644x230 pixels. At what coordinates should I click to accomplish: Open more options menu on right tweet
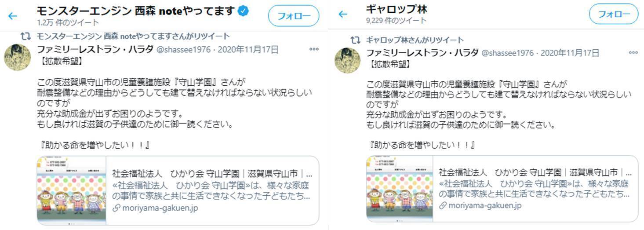(x=633, y=52)
